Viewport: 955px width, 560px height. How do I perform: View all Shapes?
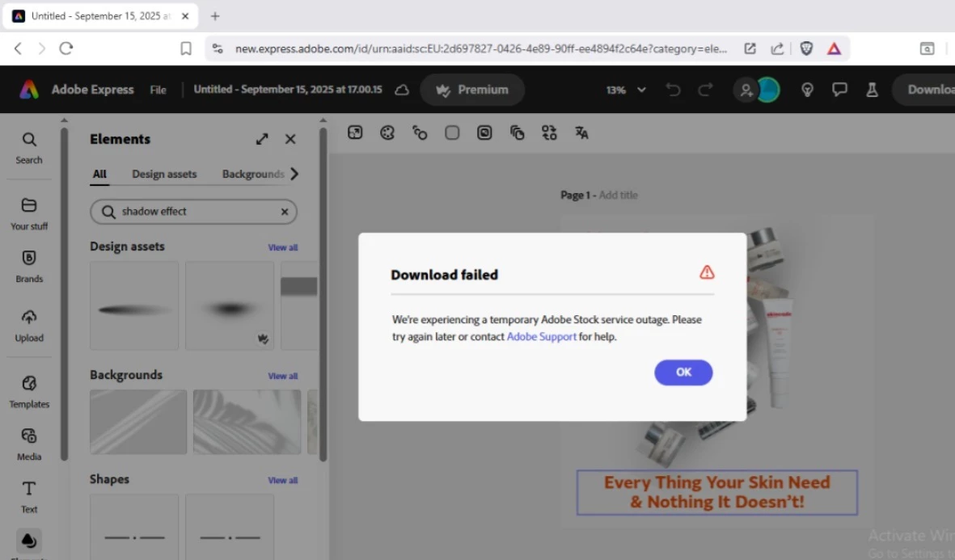point(282,480)
